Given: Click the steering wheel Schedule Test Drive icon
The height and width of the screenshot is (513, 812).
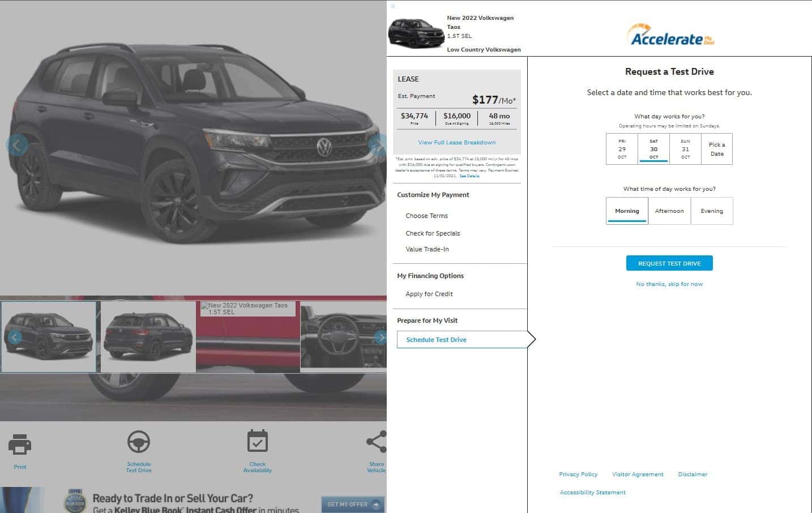Looking at the screenshot, I should click(139, 442).
